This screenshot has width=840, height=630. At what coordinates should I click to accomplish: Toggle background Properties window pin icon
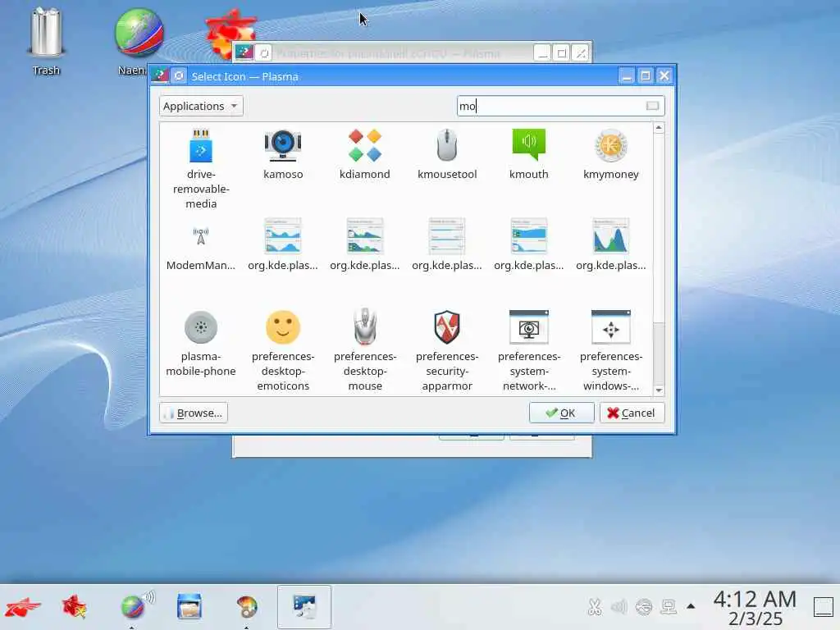[263, 53]
